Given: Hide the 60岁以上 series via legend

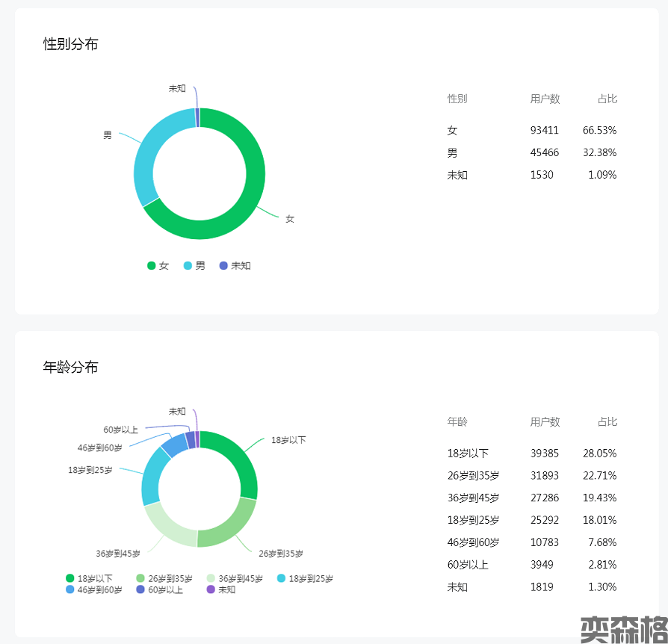Looking at the screenshot, I should pos(159,589).
